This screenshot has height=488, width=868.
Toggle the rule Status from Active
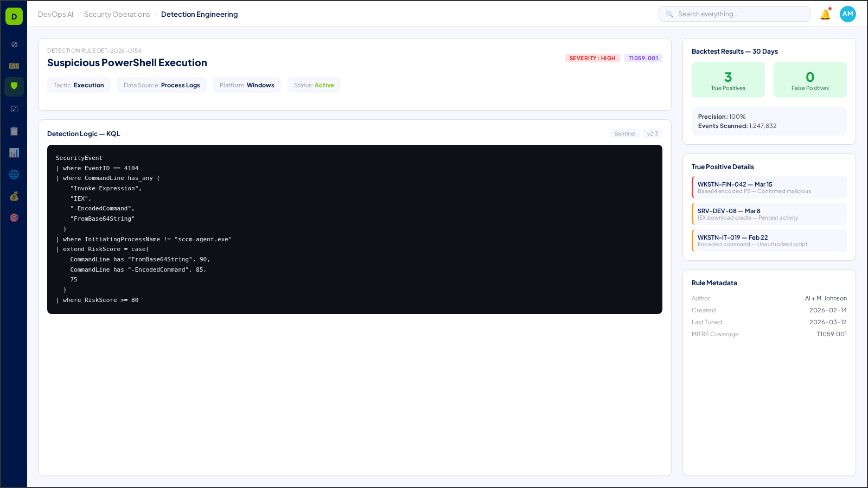pyautogui.click(x=314, y=85)
